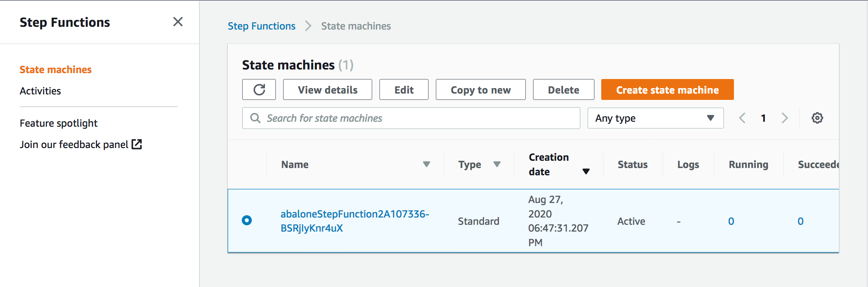868x287 pixels.
Task: Sort by Name column arrow
Action: [x=426, y=164]
